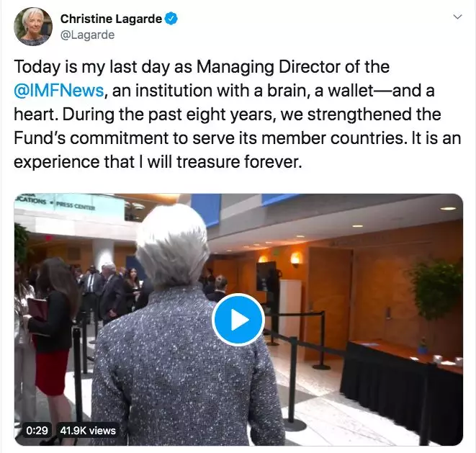
Task: Click the 'Press Center' sign in video
Action: click(76, 207)
